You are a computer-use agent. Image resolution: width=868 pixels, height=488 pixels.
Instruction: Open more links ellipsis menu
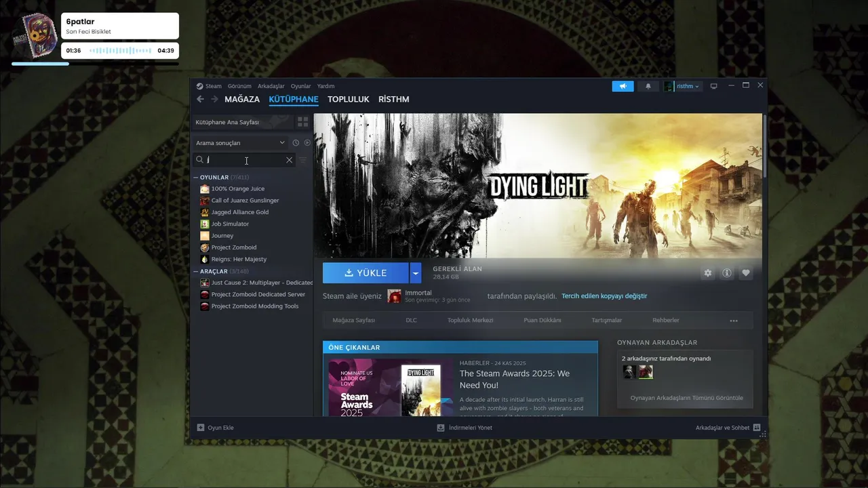point(734,321)
